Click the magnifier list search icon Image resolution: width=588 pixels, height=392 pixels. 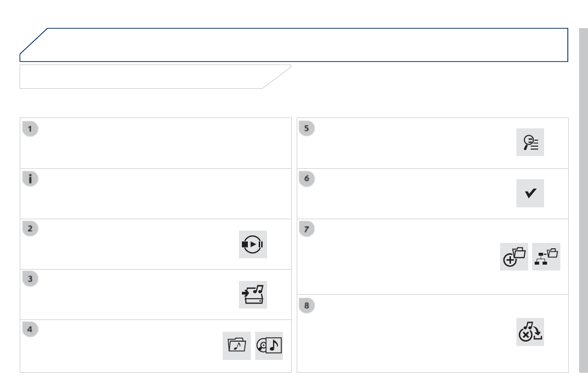[x=530, y=142]
